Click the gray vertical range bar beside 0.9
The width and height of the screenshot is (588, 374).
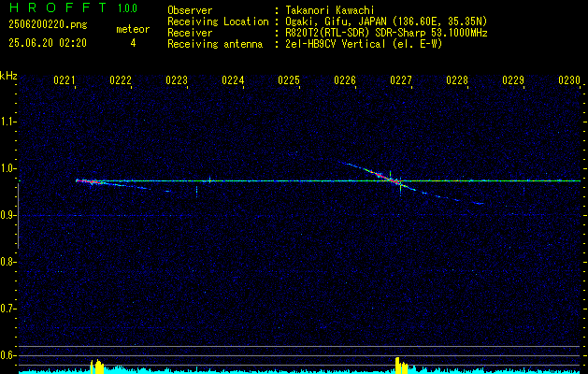click(18, 216)
